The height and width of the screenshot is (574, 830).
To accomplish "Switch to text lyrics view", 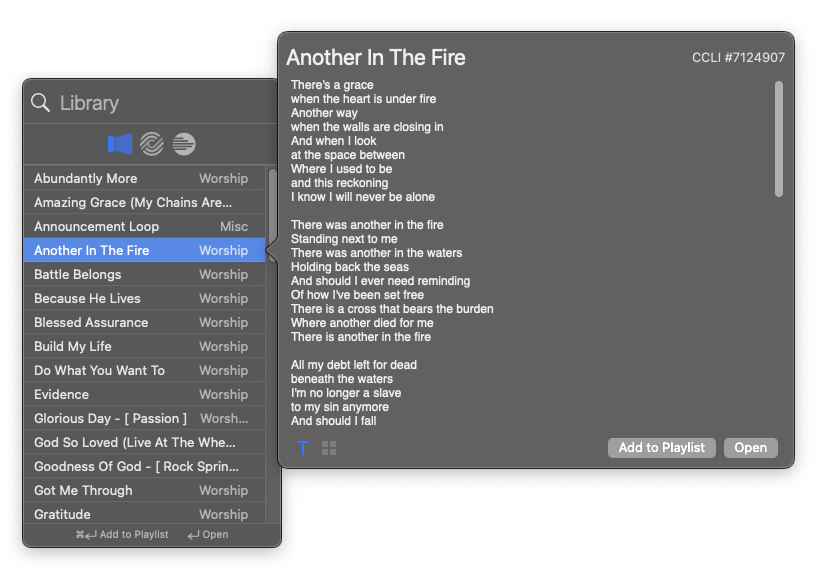I will coord(303,448).
